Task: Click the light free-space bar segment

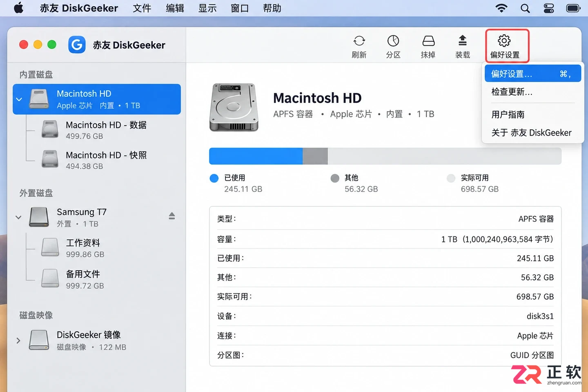Action: (x=445, y=156)
